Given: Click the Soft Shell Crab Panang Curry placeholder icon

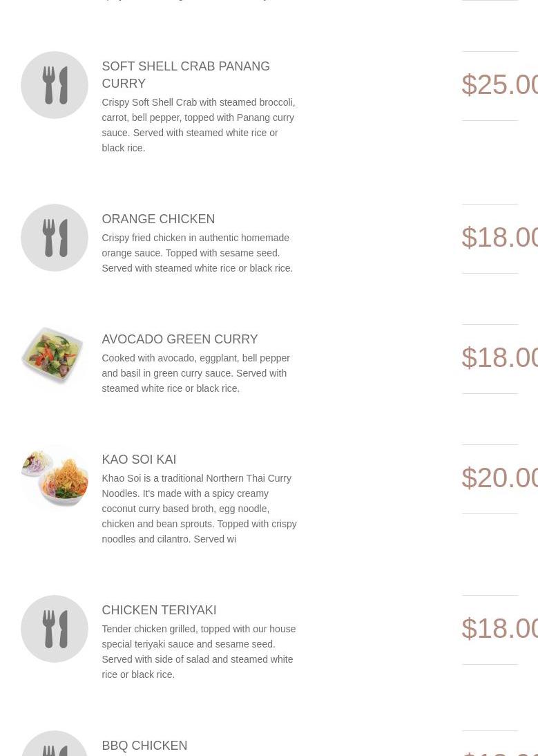Looking at the screenshot, I should (55, 85).
